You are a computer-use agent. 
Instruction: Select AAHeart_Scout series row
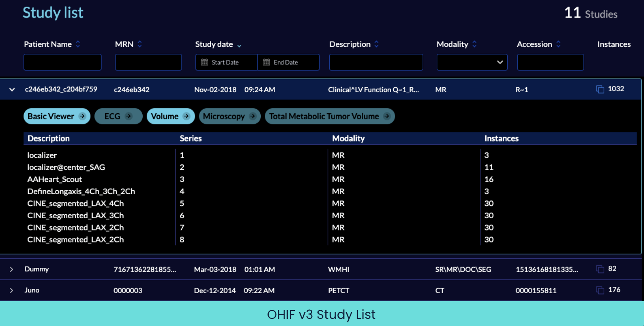point(330,179)
